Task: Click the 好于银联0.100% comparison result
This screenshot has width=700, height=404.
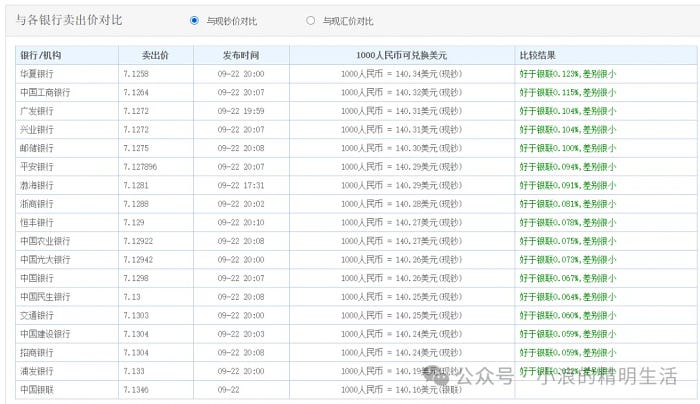Action: tap(567, 148)
